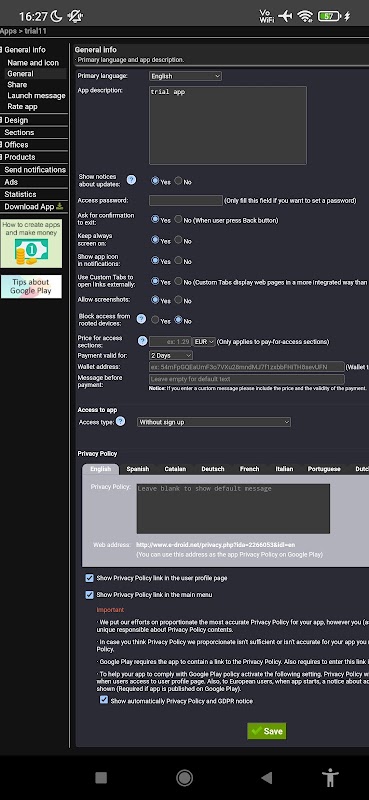The height and width of the screenshot is (800, 369).
Task: Click into the App description text area
Action: pos(228,126)
